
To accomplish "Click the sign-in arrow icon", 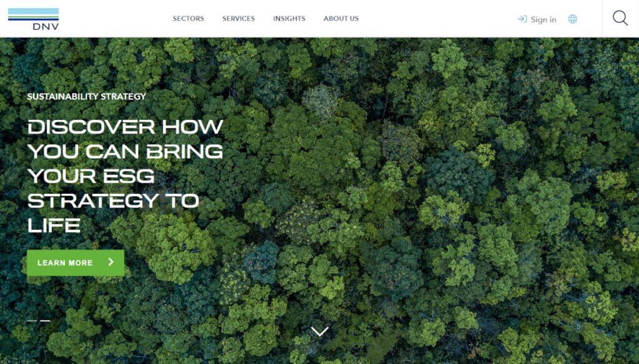I will [x=522, y=19].
